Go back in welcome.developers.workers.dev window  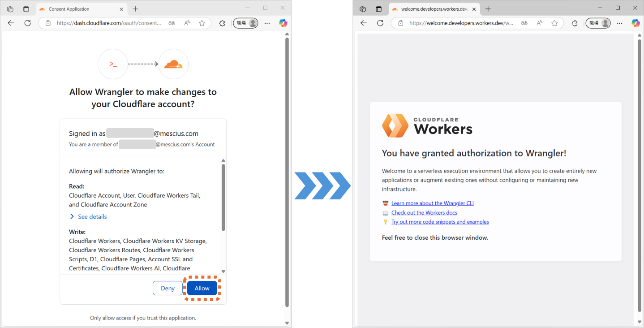[x=364, y=23]
